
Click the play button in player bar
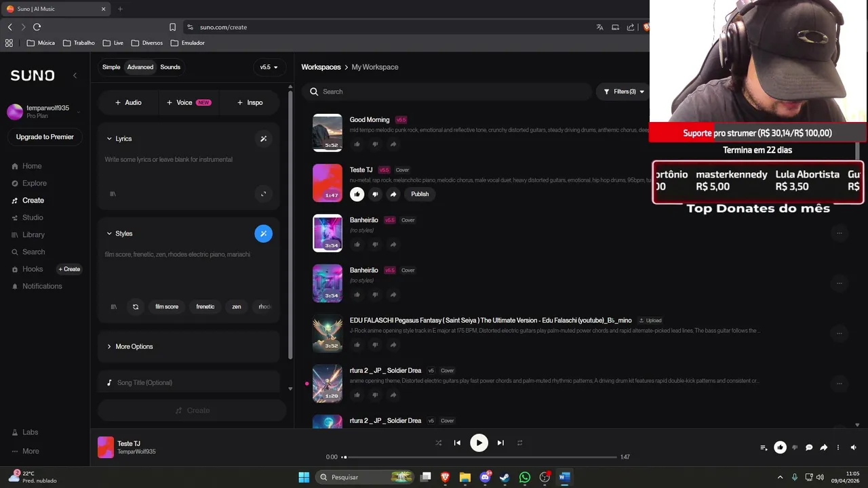tap(479, 443)
